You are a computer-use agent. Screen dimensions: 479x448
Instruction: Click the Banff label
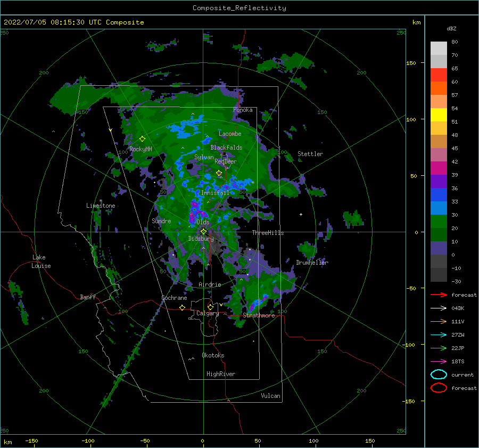pos(88,297)
